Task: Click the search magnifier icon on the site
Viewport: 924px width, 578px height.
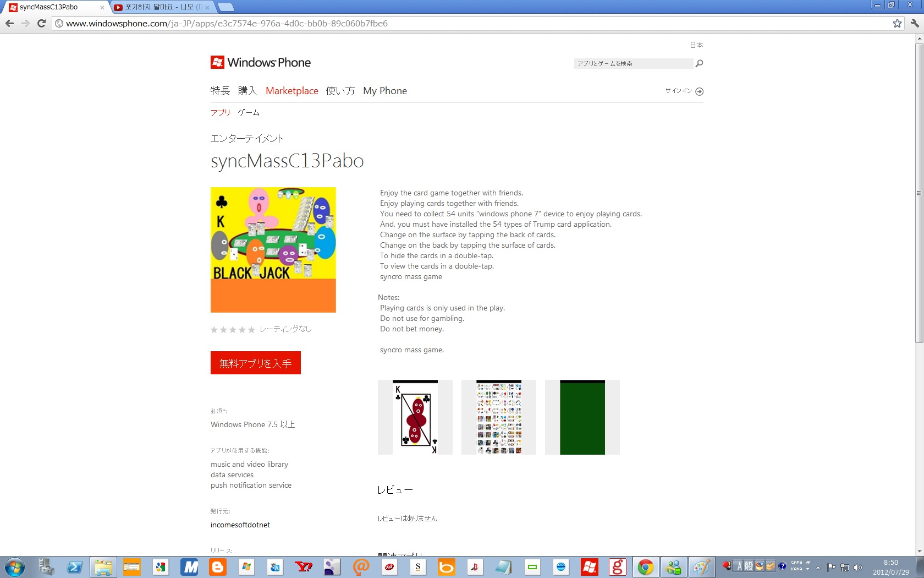Action: point(699,63)
